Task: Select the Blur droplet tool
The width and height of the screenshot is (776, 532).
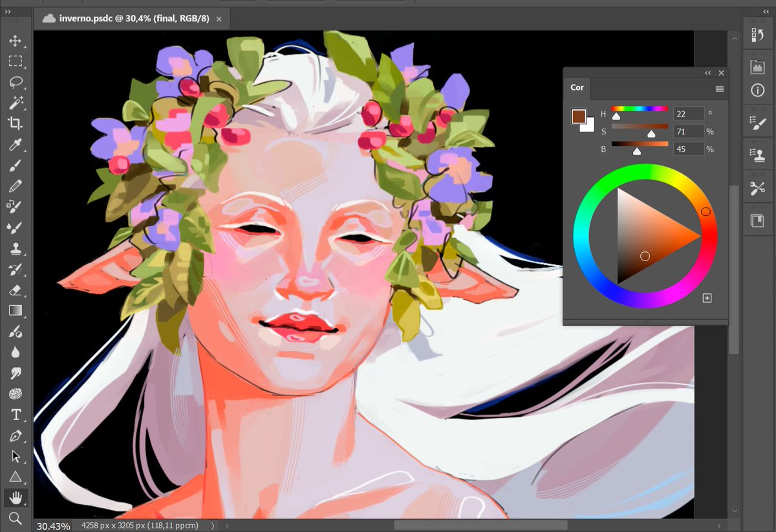Action: [15, 352]
